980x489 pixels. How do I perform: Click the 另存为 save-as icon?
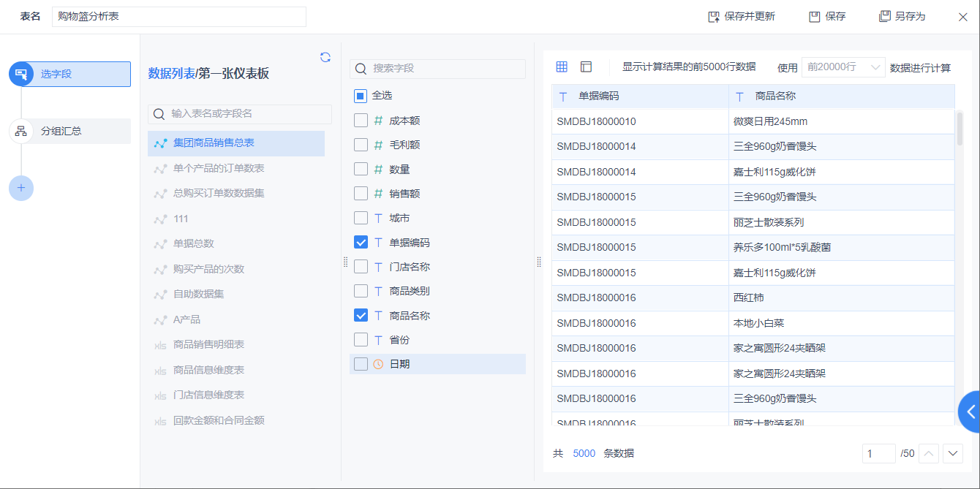tap(885, 16)
